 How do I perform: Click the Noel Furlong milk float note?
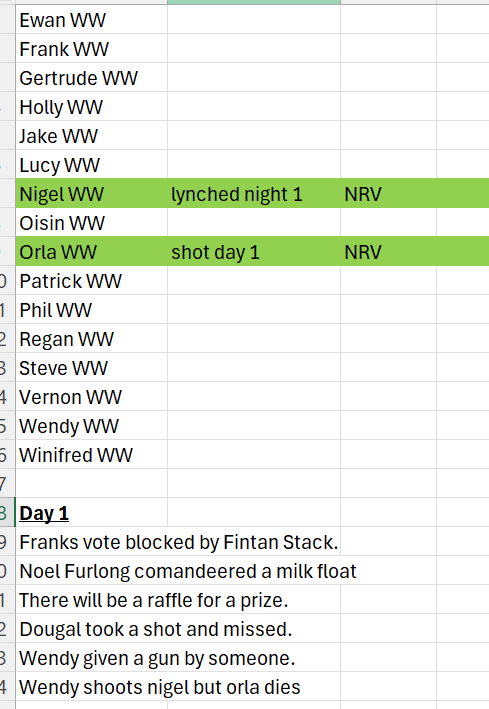point(188,571)
